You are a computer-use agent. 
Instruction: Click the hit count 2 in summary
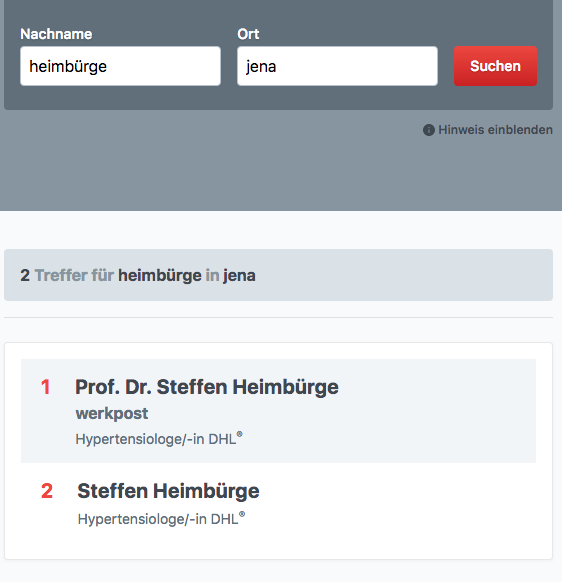tap(25, 276)
